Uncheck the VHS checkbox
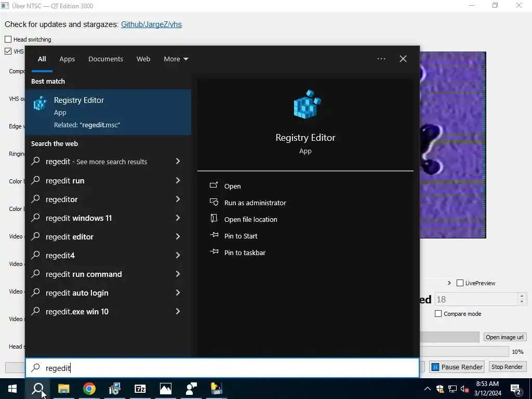 pyautogui.click(x=8, y=51)
